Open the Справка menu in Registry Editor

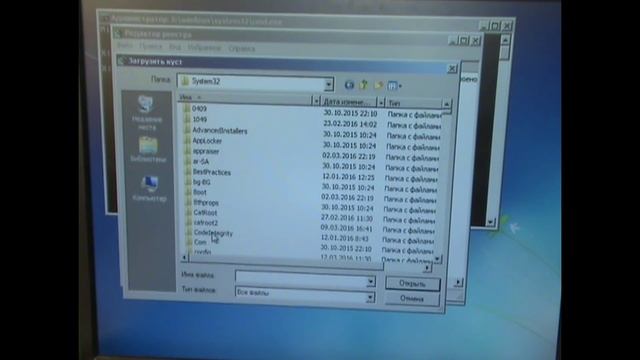point(241,49)
